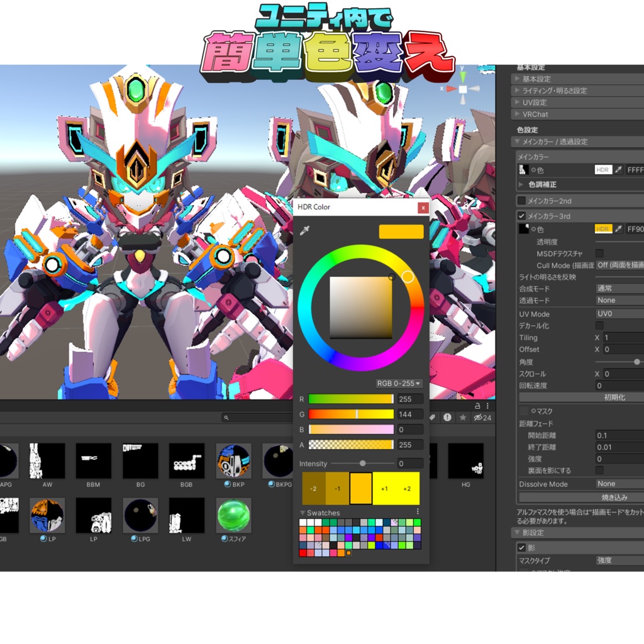644x644 pixels.
Task: Click the red X-axis gizmo cone
Action: (x=452, y=89)
